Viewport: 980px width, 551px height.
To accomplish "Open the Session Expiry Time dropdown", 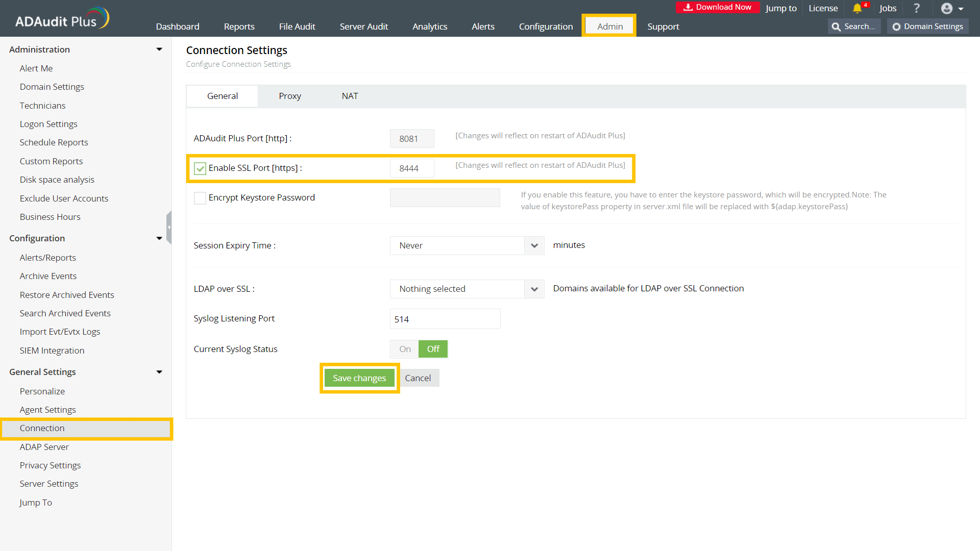I will (534, 245).
